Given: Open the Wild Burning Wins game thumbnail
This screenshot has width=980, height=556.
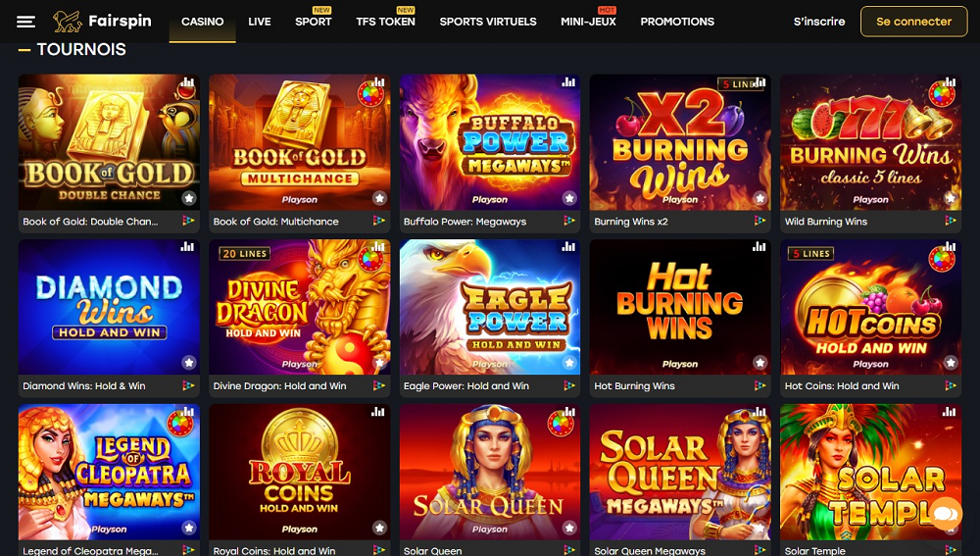Looking at the screenshot, I should coord(870,142).
